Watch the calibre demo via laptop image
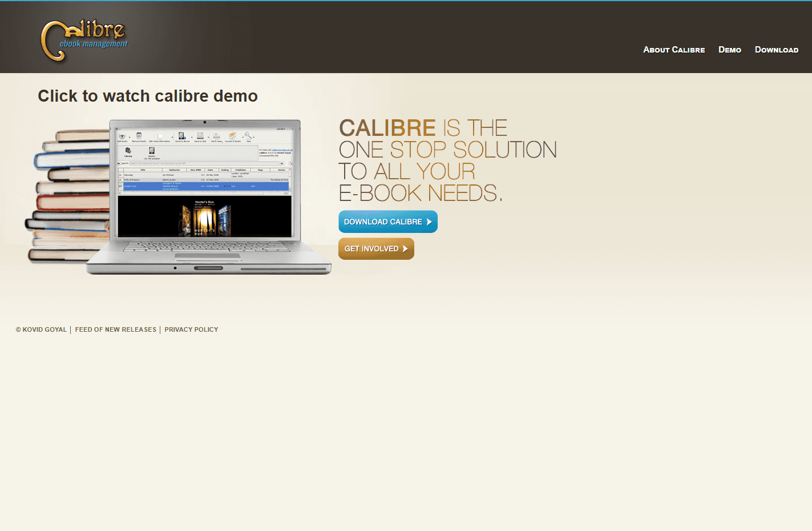The image size is (812, 531). click(178, 197)
